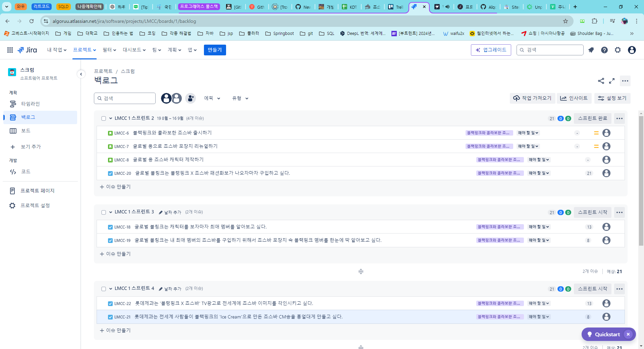Open notifications bell icon
The width and height of the screenshot is (644, 349).
click(x=591, y=50)
